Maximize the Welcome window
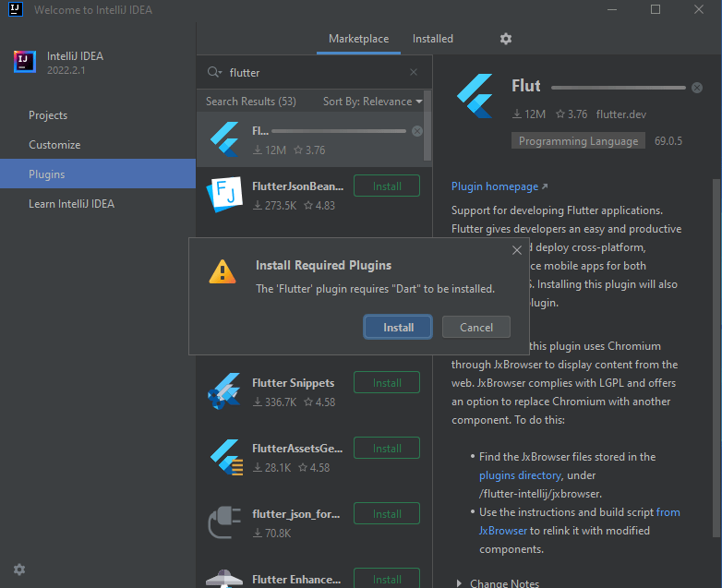 coord(656,9)
